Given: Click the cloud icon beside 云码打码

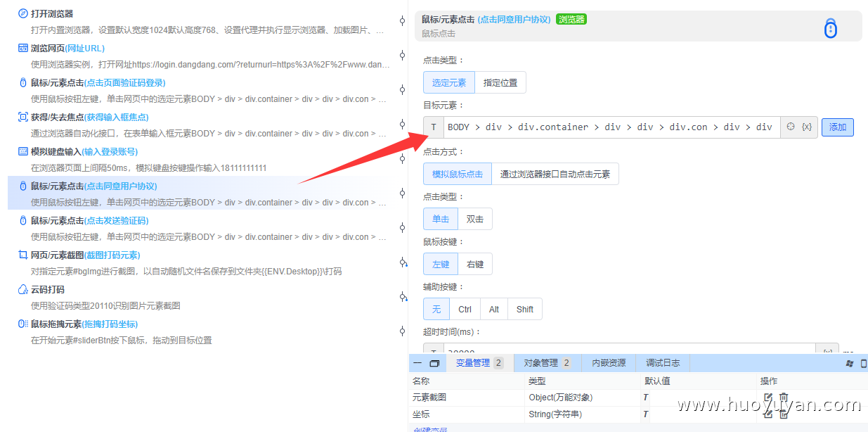Looking at the screenshot, I should 23,289.
